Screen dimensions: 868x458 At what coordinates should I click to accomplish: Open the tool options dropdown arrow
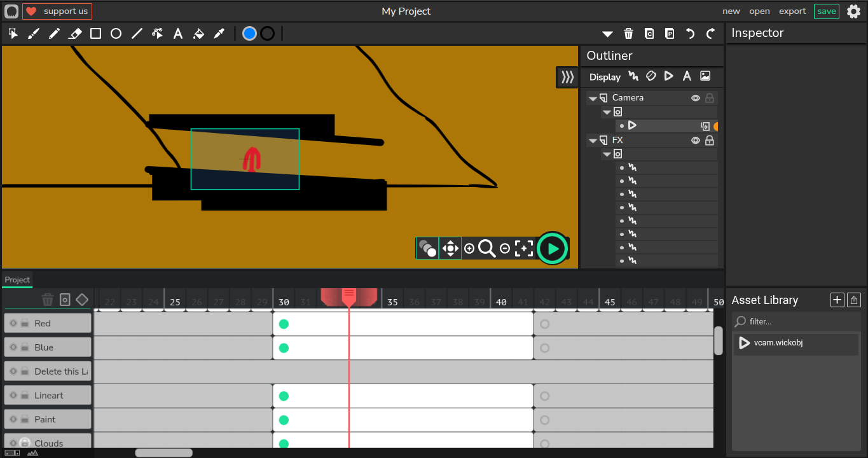coord(607,34)
